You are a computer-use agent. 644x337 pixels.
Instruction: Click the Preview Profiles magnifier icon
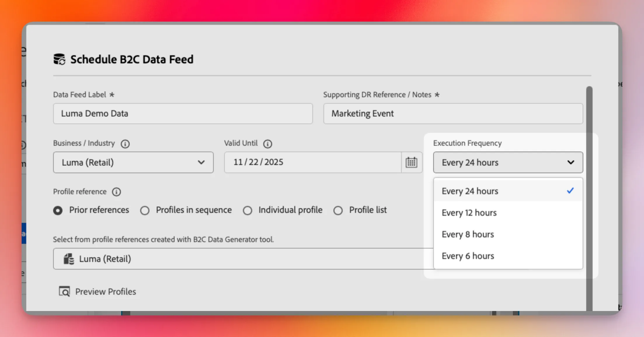tap(65, 291)
